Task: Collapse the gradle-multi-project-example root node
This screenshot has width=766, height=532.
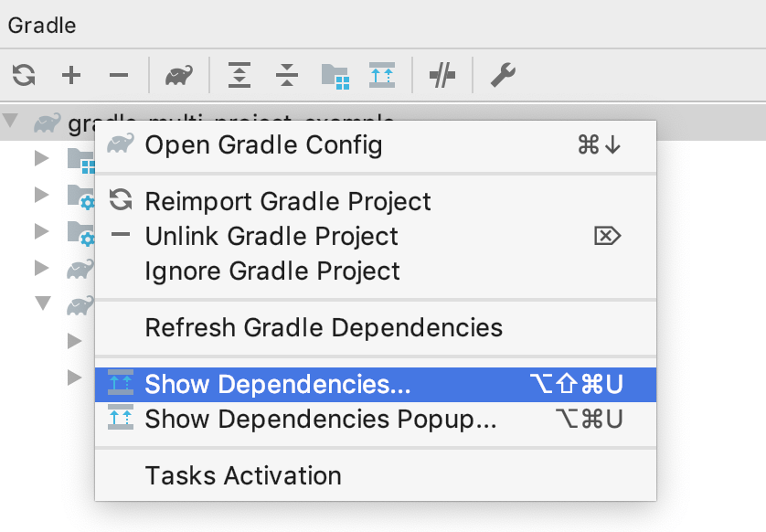Action: [13, 123]
